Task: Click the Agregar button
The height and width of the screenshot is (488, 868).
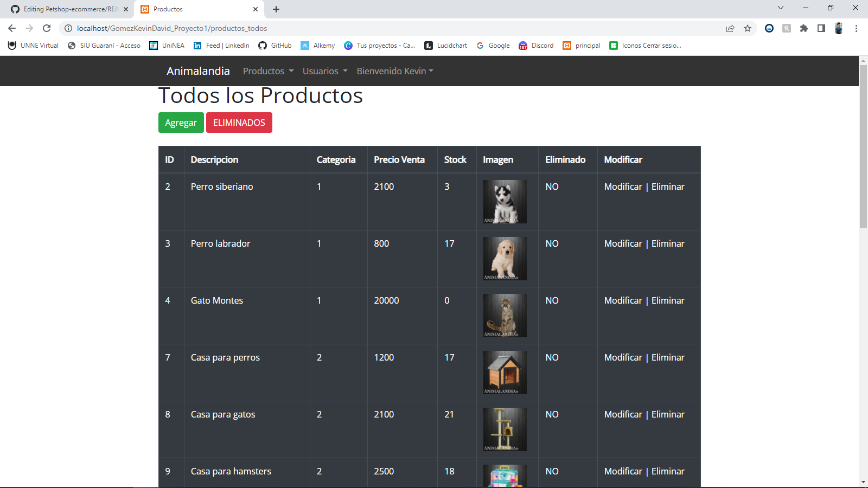Action: click(x=181, y=123)
